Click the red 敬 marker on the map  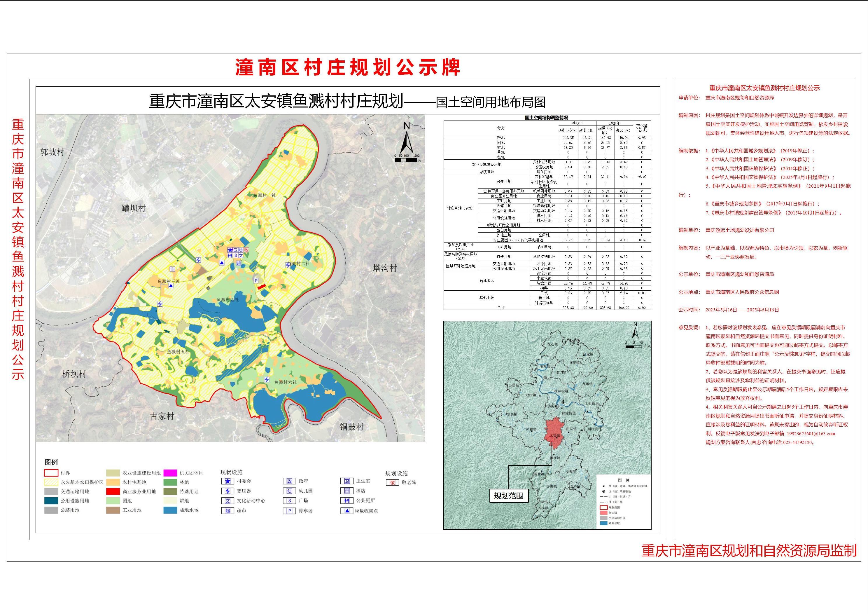click(246, 250)
